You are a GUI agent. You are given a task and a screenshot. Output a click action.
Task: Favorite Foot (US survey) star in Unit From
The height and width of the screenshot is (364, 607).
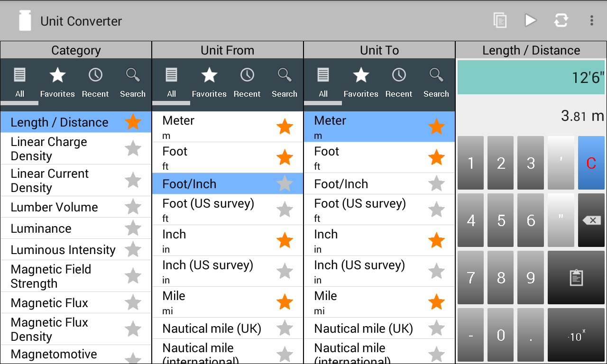[285, 209]
